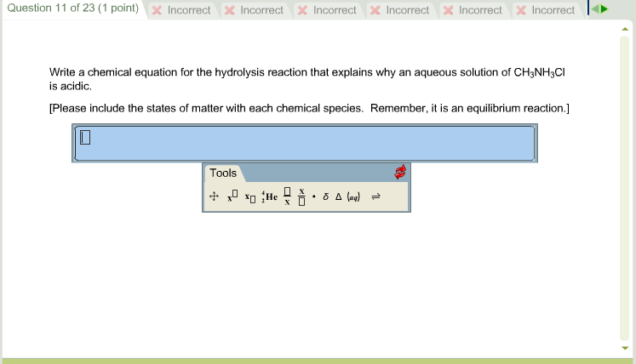636x364 pixels.
Task: Open the sixth Incorrect attempt tab
Action: (x=546, y=10)
